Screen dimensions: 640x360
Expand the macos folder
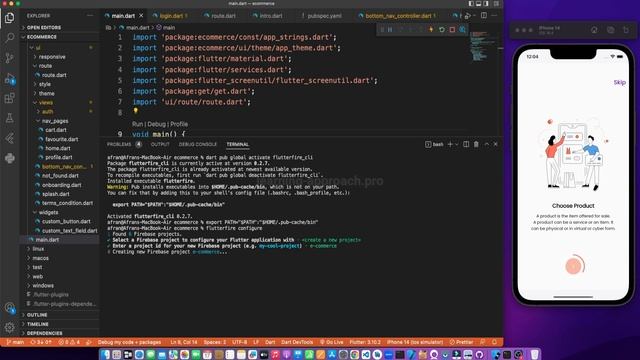coord(40,258)
